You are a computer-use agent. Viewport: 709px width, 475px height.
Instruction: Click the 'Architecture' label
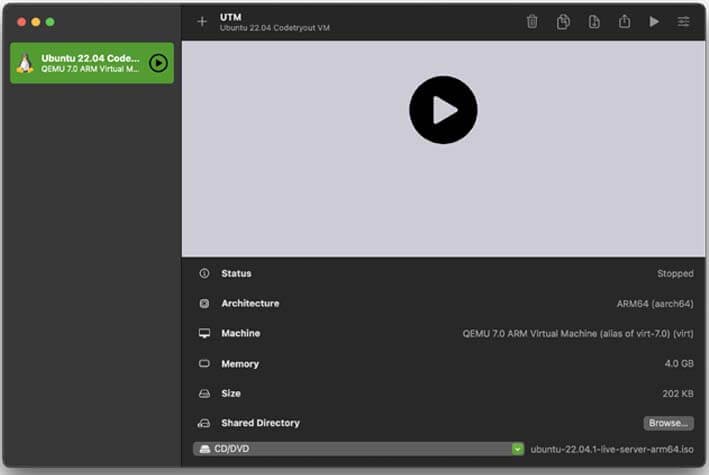coord(250,304)
